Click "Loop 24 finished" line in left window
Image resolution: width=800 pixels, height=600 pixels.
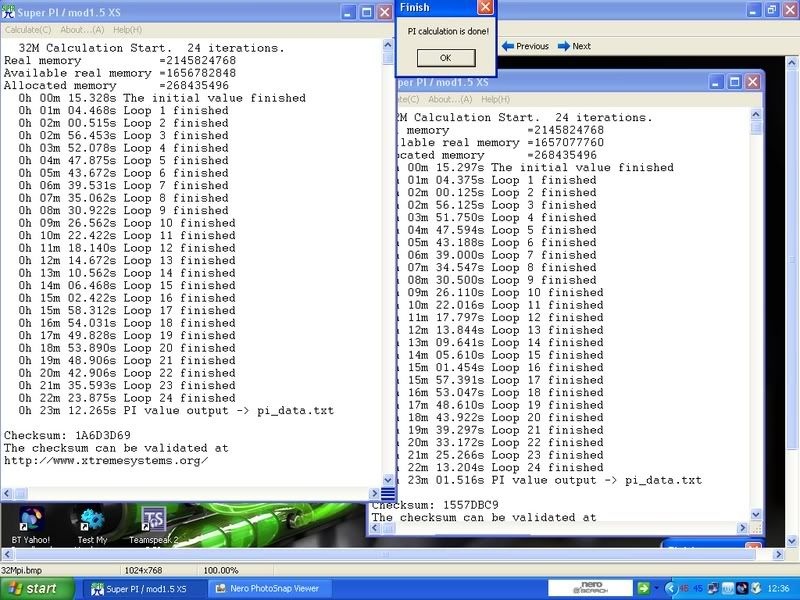click(x=127, y=398)
